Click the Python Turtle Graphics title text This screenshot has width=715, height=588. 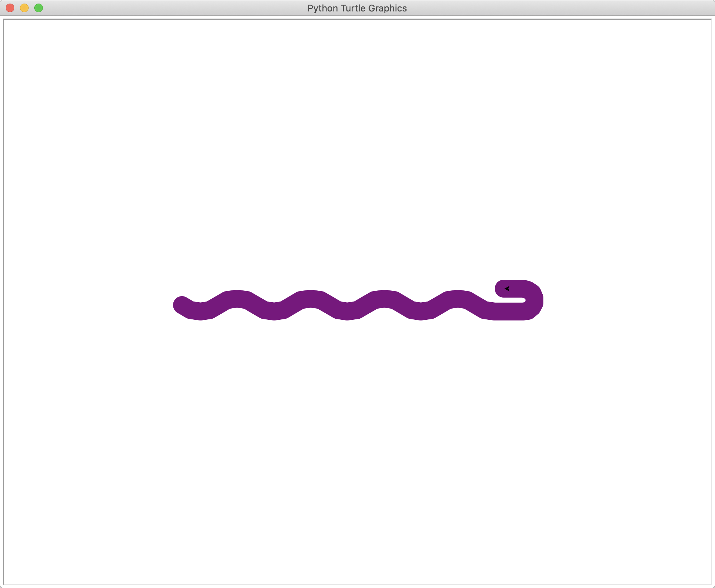click(357, 8)
